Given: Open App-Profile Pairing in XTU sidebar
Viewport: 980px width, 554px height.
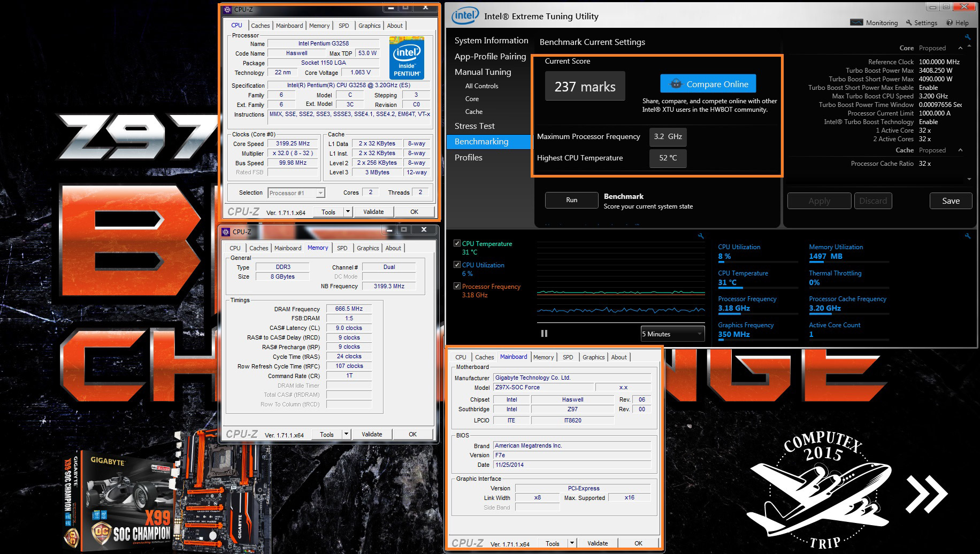Looking at the screenshot, I should [490, 57].
